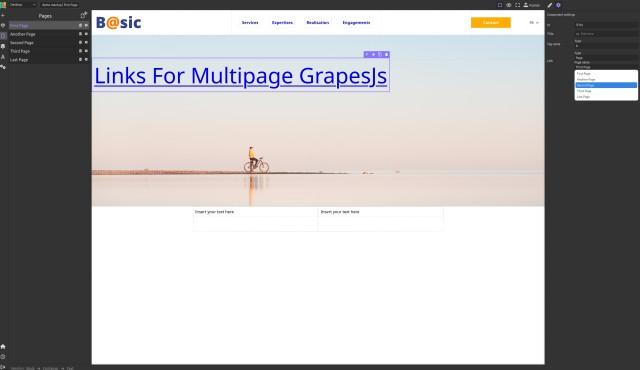The image size is (640, 370).
Task: Click the Realisations nav link
Action: tap(318, 22)
